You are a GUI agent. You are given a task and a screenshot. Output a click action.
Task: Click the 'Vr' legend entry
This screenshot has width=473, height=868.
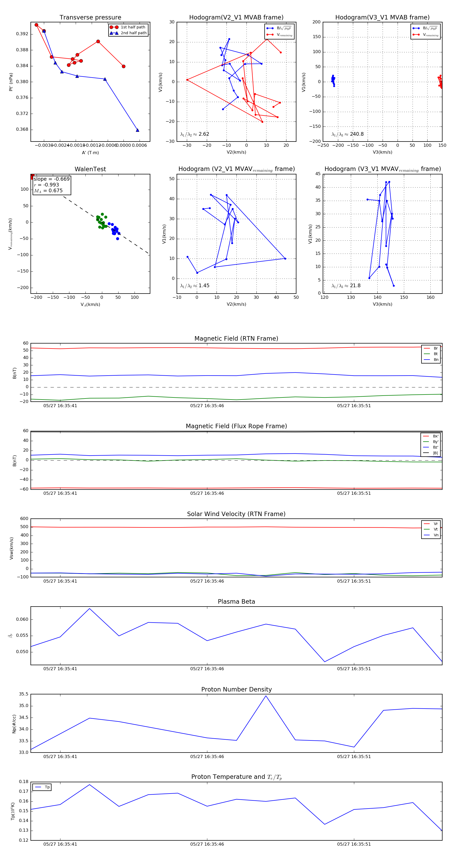[431, 524]
